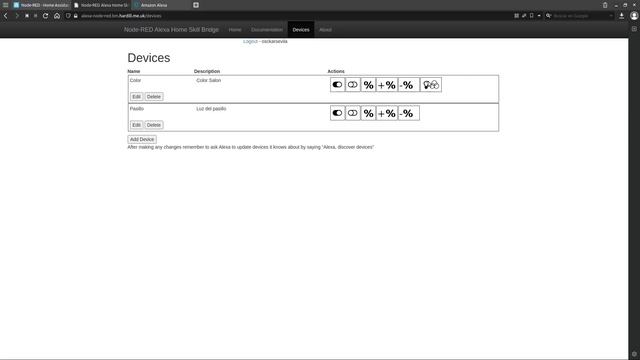
Task: Click the Google search input field
Action: point(580,16)
